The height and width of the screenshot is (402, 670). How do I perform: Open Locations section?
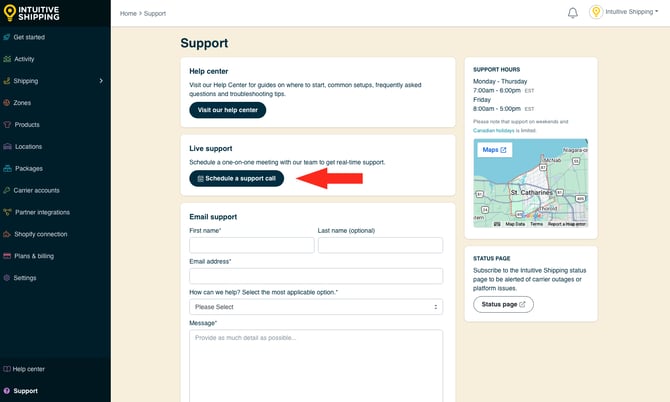(x=29, y=147)
